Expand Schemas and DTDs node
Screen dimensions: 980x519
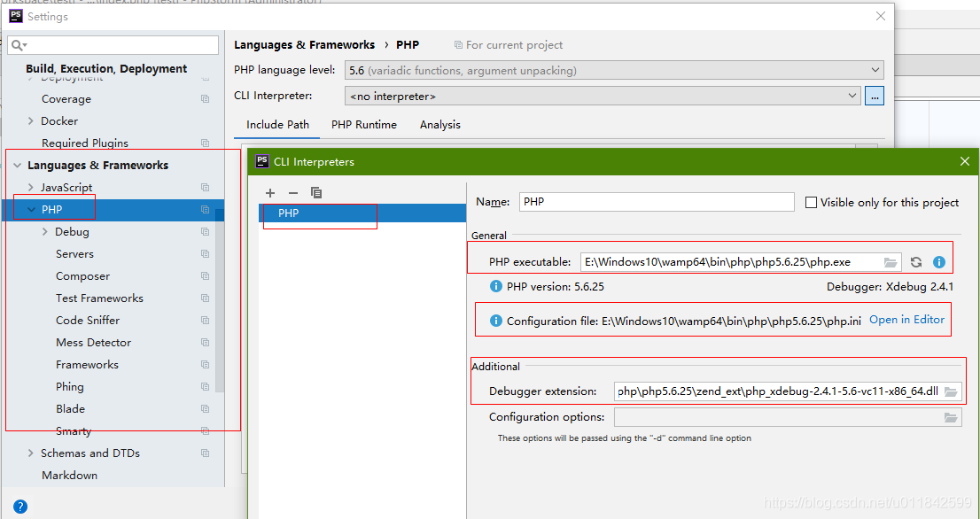tap(31, 453)
